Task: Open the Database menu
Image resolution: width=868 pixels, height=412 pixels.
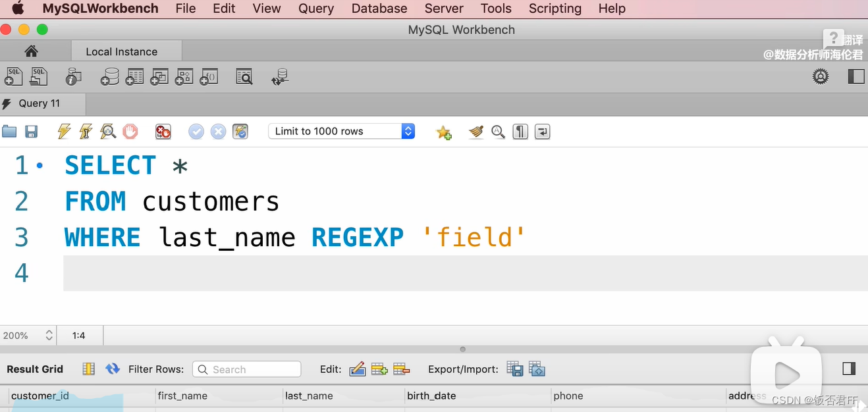Action: pyautogui.click(x=379, y=9)
